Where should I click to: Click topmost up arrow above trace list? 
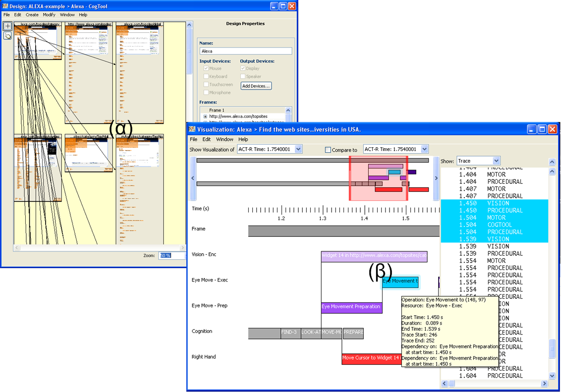click(x=552, y=162)
